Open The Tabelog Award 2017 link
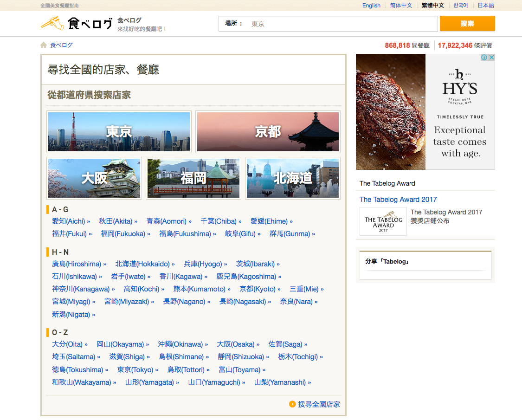 [x=398, y=200]
